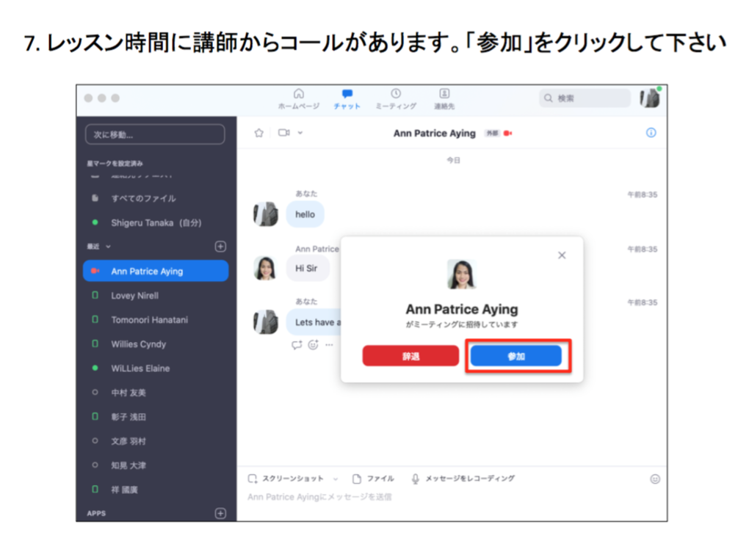Click the スクリーンショット button
The height and width of the screenshot is (560, 749).
(x=286, y=479)
